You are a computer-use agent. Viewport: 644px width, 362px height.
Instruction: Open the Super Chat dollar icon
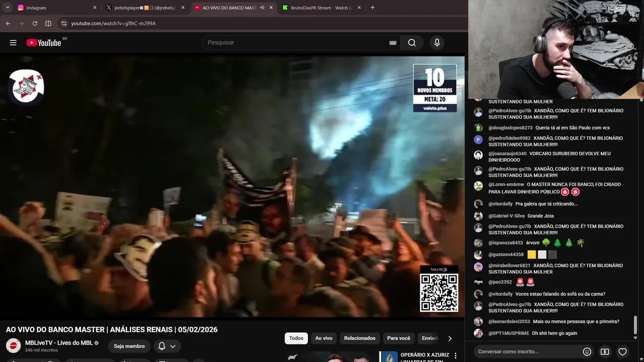(605, 351)
